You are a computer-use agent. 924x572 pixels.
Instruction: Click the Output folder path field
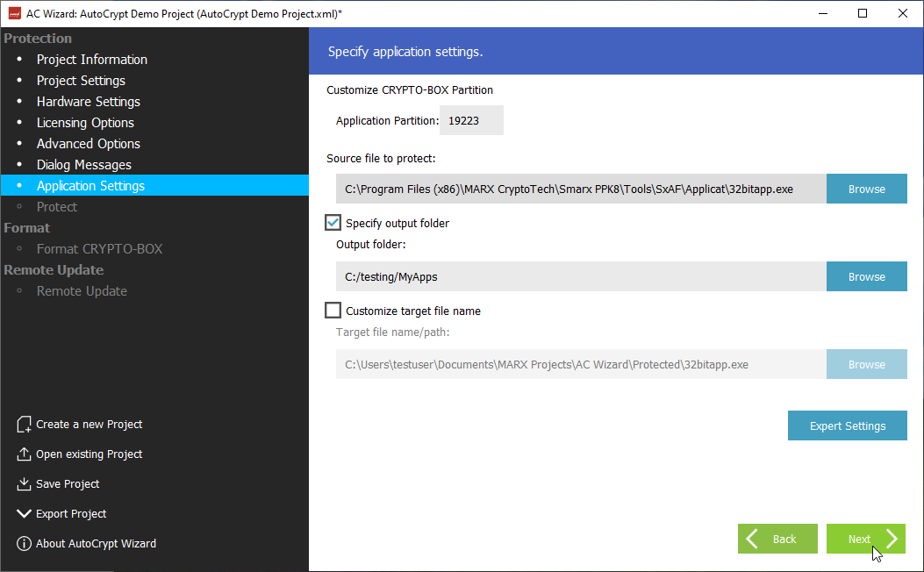[580, 276]
